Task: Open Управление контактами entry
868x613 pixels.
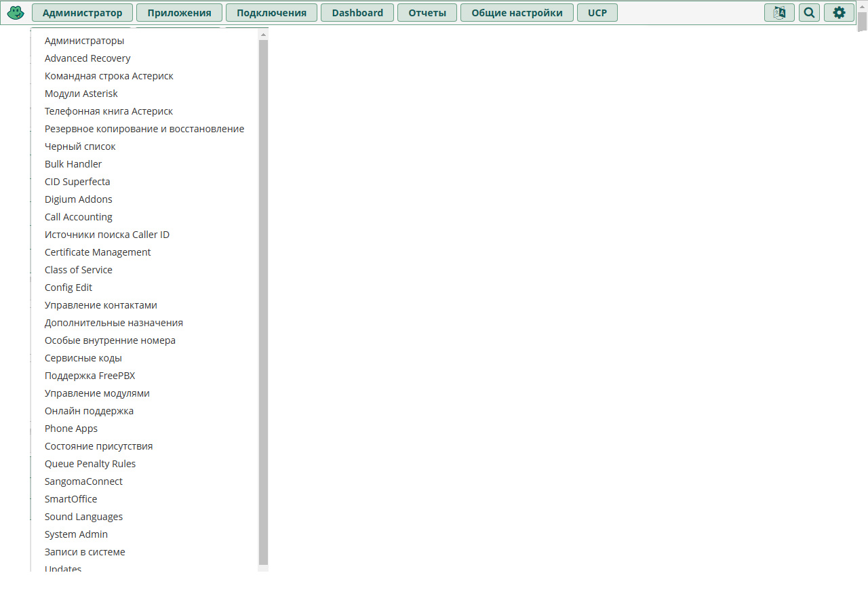Action: coord(101,305)
